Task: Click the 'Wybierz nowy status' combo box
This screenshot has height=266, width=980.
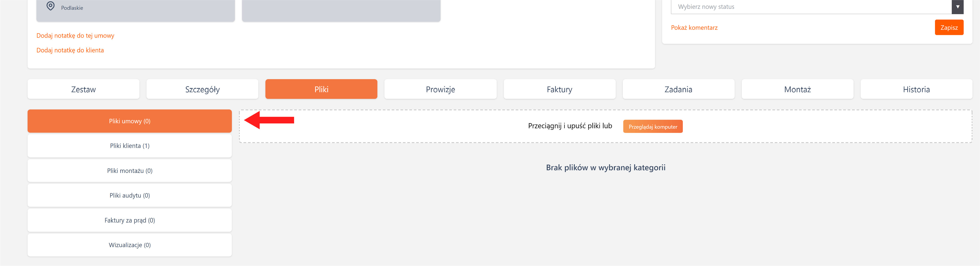Action: tap(810, 7)
